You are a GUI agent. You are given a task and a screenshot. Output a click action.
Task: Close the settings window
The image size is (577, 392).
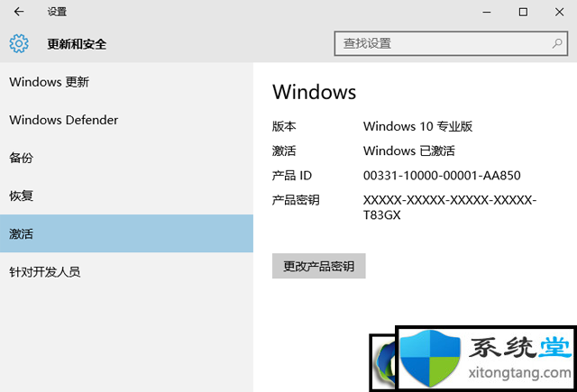pyautogui.click(x=559, y=12)
